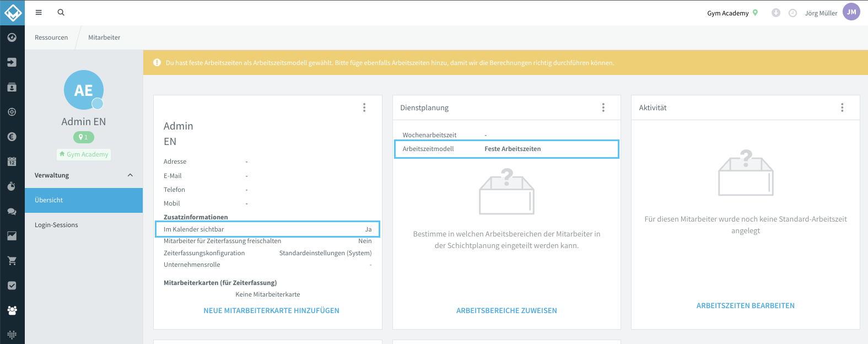Click ARBEITSZEITEN BEARBEITEN
868x344 pixels.
pyautogui.click(x=746, y=306)
